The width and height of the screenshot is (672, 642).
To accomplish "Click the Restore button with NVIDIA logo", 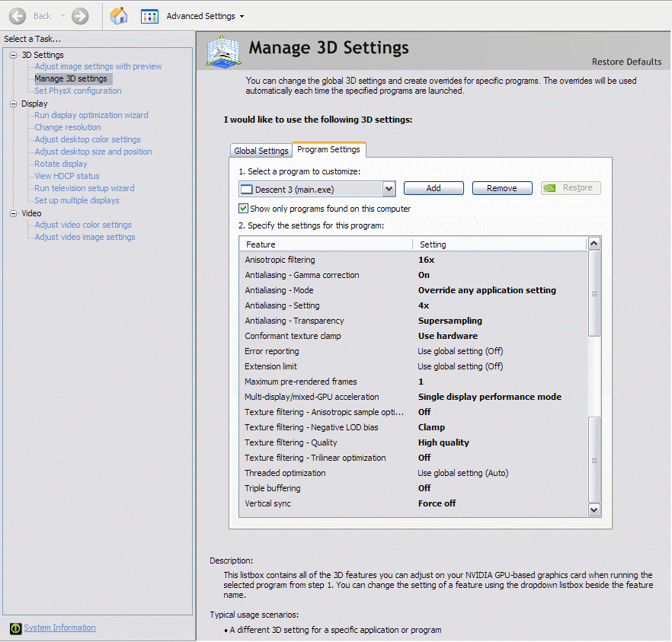I will tap(571, 188).
